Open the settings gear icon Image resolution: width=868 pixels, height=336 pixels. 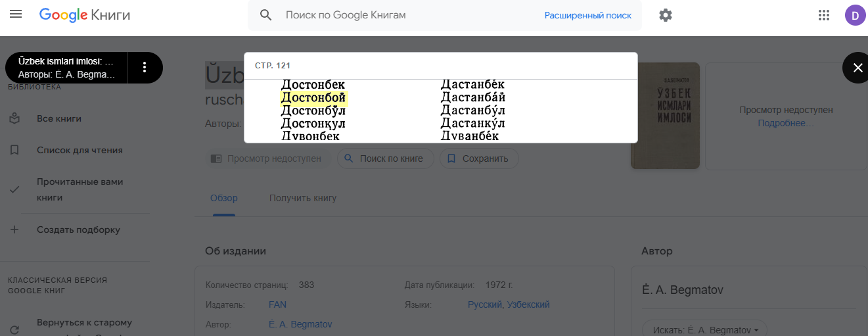click(666, 15)
